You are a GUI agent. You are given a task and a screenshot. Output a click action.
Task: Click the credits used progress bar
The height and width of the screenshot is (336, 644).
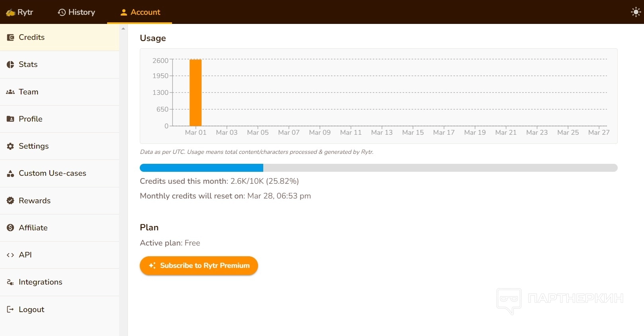[x=378, y=168]
